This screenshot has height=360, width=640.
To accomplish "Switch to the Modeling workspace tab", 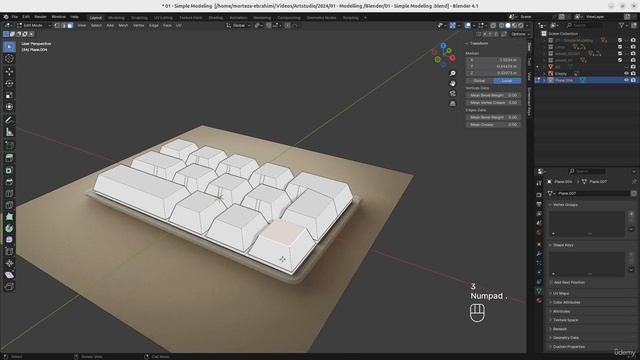I will pyautogui.click(x=116, y=18).
